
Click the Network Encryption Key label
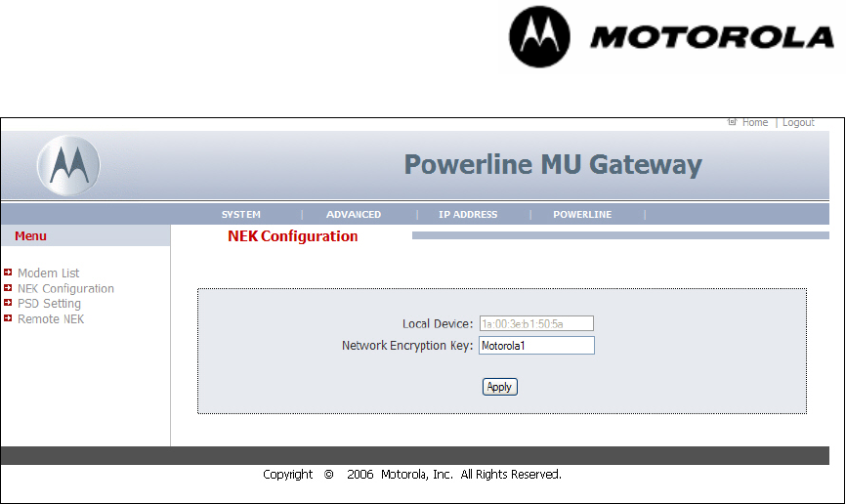(407, 346)
